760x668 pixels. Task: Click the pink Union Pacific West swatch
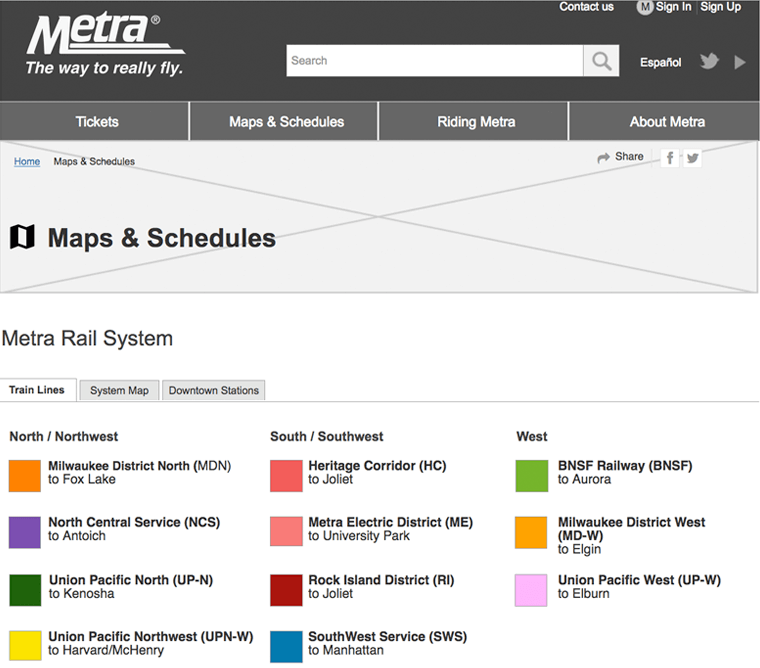click(531, 590)
